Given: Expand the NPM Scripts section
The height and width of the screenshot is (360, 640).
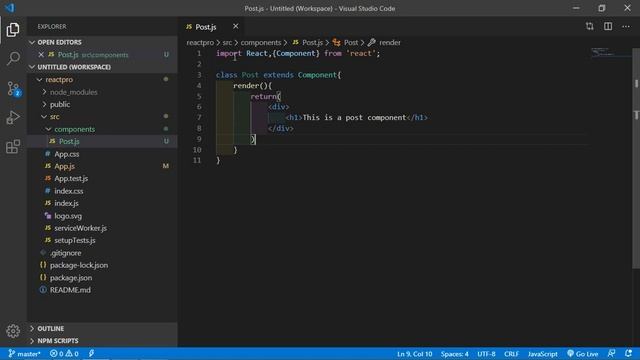Looking at the screenshot, I should (x=102, y=341).
